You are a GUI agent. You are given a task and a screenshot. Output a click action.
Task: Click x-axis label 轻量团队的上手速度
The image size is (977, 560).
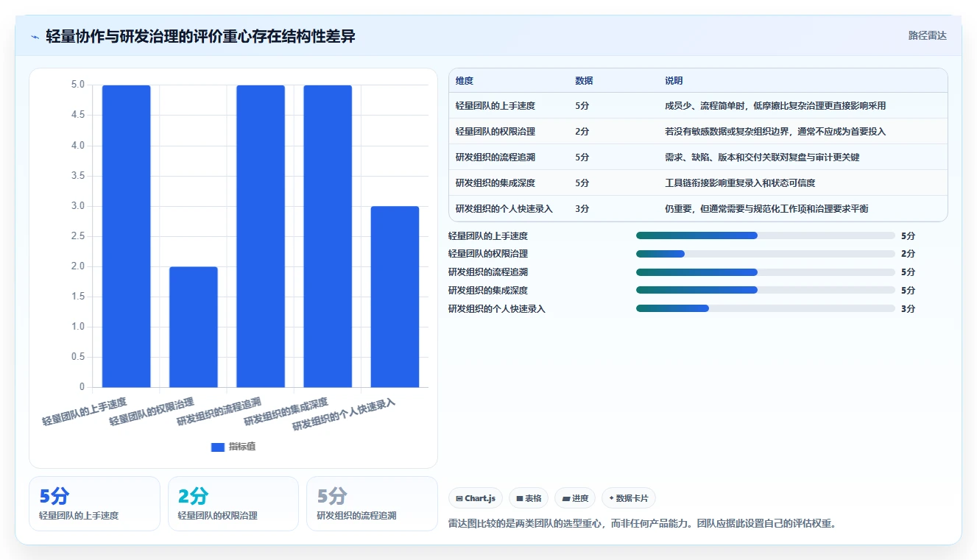point(85,412)
